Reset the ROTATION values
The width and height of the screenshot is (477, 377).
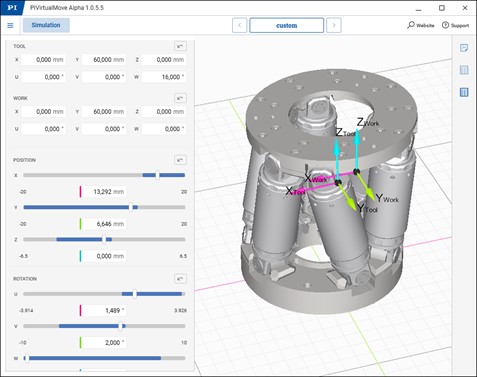pyautogui.click(x=180, y=279)
